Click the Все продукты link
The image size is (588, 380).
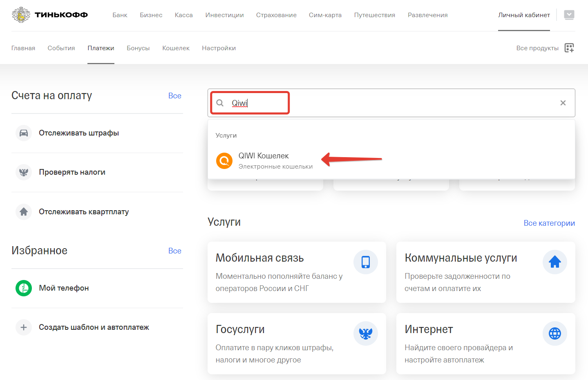click(x=537, y=48)
